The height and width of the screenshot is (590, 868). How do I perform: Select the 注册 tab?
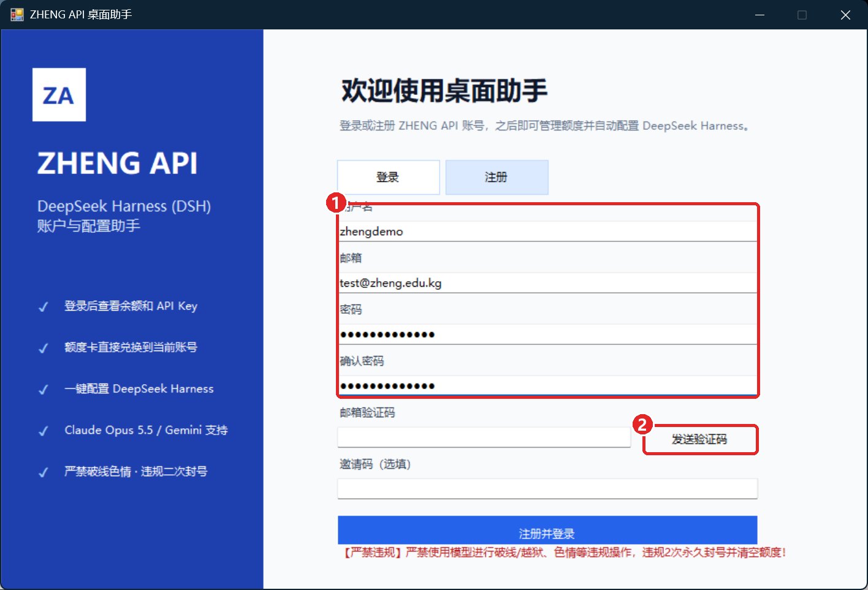pyautogui.click(x=497, y=177)
